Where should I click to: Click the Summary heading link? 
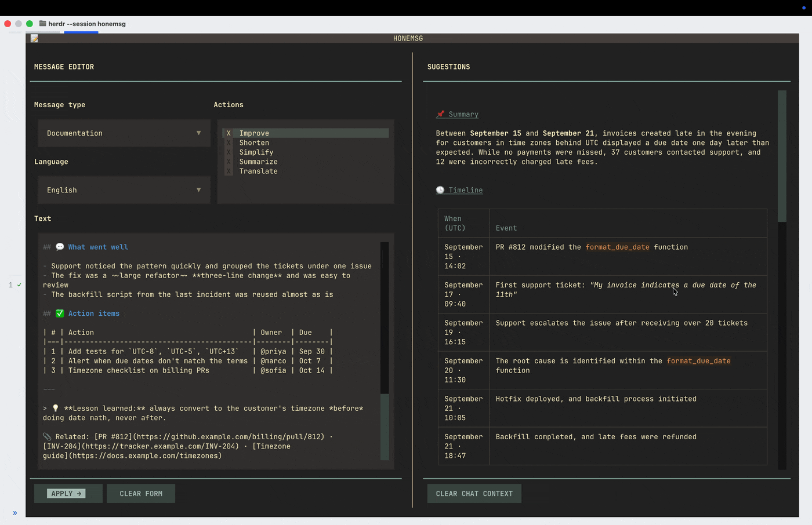pos(463,114)
